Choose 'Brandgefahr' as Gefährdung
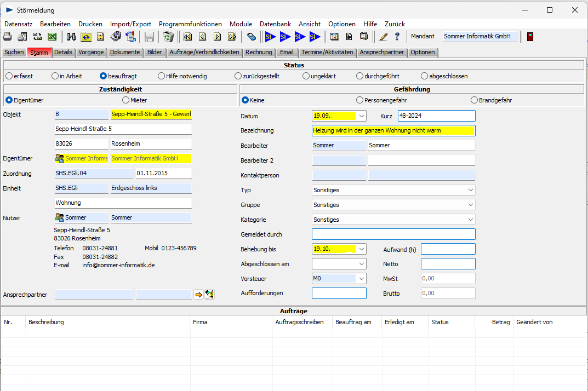The width and height of the screenshot is (588, 391). point(475,100)
